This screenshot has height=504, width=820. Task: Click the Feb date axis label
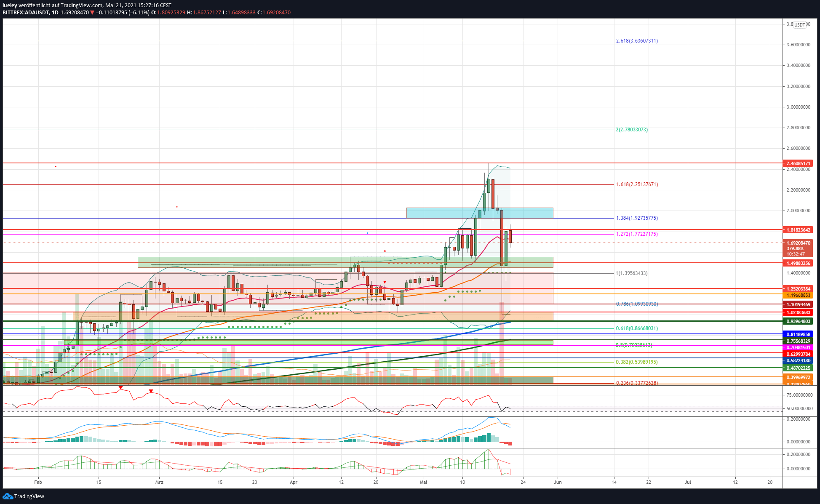point(38,482)
